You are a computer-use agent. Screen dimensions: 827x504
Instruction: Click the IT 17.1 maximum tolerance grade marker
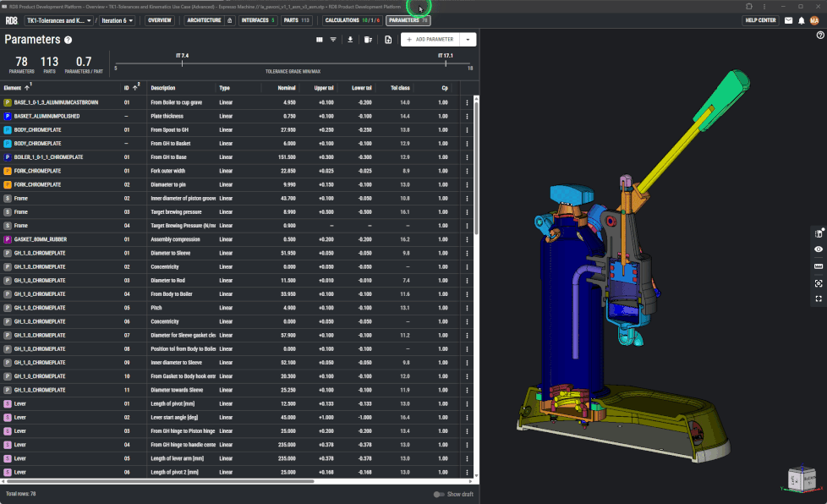pos(445,63)
